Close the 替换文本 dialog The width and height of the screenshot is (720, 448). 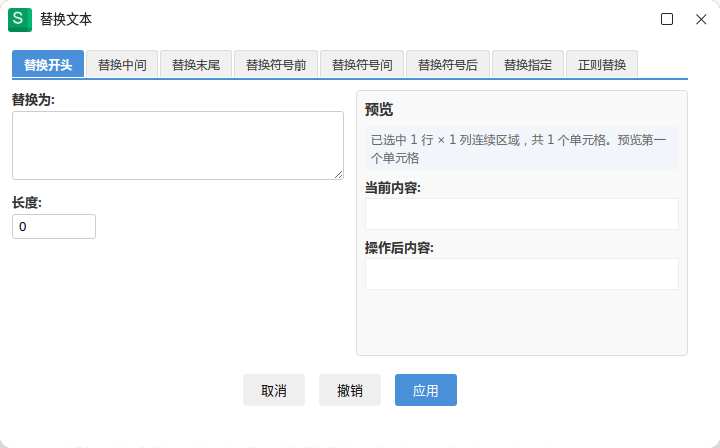pyautogui.click(x=701, y=19)
